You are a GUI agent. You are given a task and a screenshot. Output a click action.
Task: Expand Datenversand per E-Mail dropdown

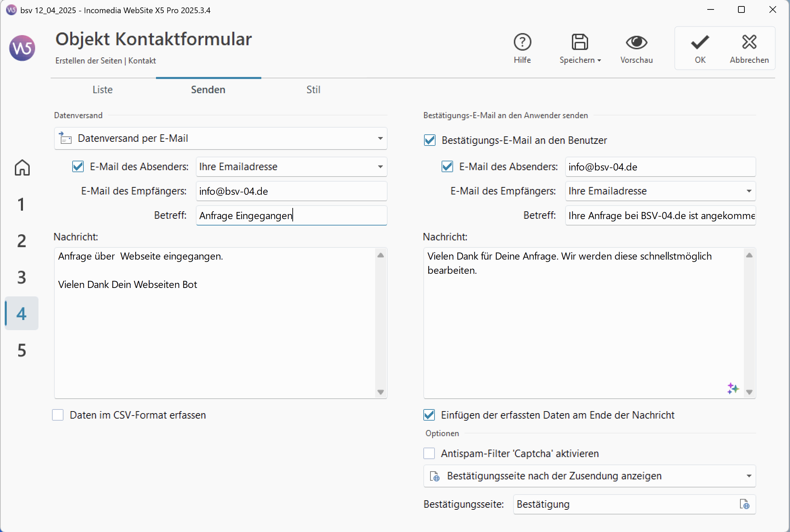pyautogui.click(x=380, y=138)
